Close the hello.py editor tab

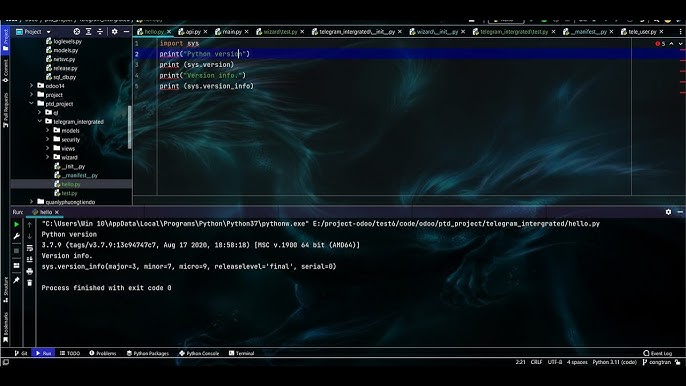pos(169,32)
